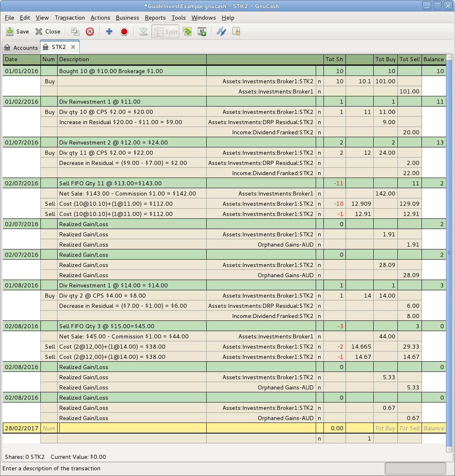Click the Description field in new transaction row
The image size is (455, 476).
coord(132,428)
